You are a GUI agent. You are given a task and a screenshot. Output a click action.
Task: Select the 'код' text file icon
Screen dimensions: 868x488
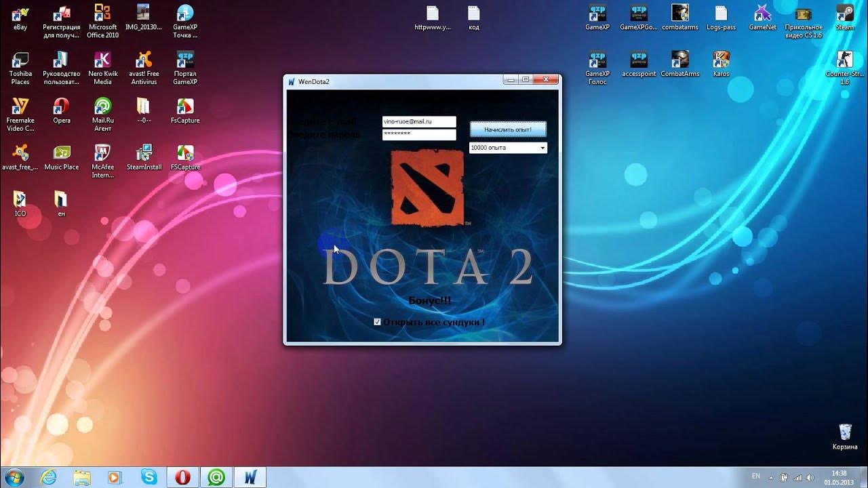tap(473, 18)
